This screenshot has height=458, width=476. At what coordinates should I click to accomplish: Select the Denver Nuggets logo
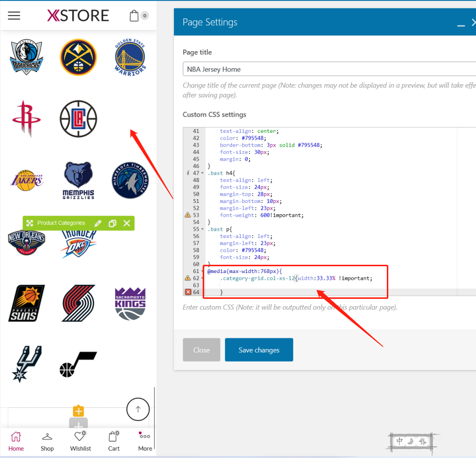pos(78,57)
